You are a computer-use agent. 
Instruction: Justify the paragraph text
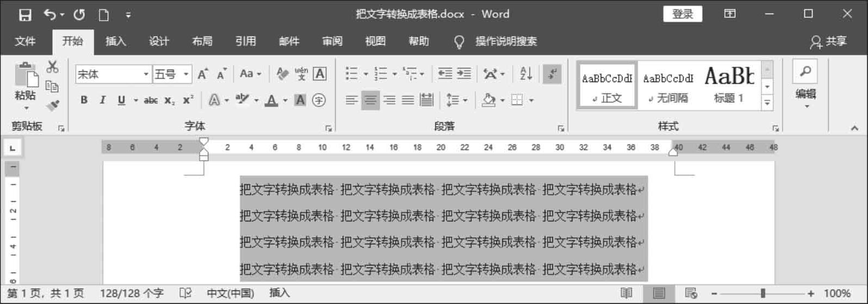click(x=408, y=100)
